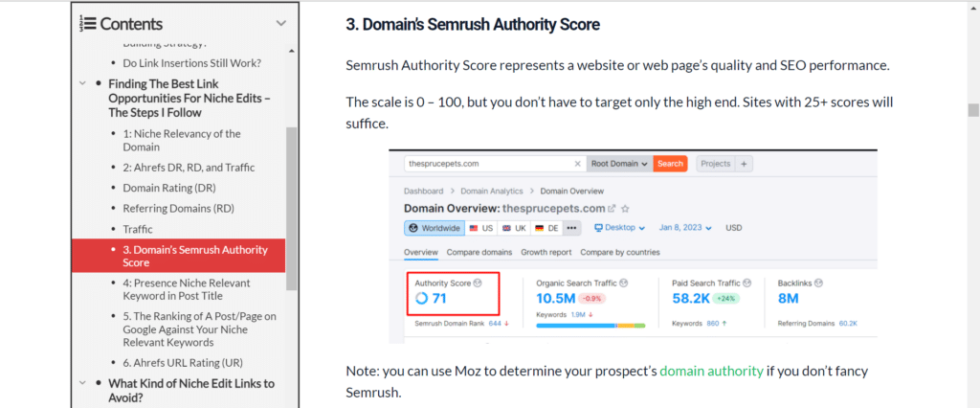980x408 pixels.
Task: Switch to the Growth report tab
Action: pyautogui.click(x=546, y=252)
